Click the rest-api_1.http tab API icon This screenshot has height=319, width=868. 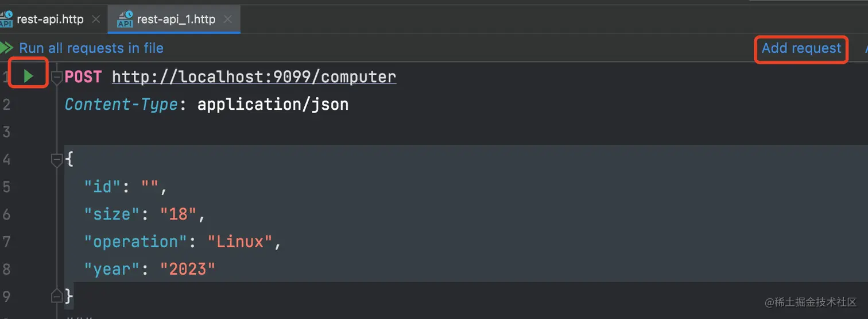pyautogui.click(x=125, y=19)
